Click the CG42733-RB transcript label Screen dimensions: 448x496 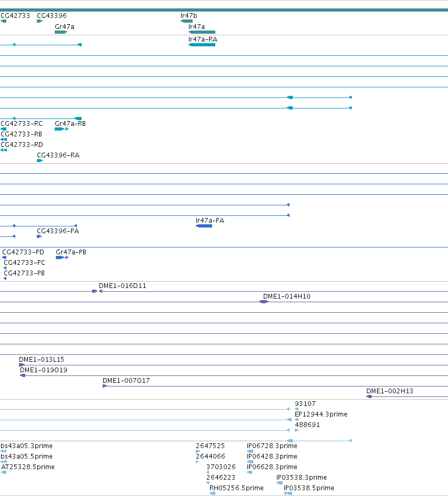point(21,134)
